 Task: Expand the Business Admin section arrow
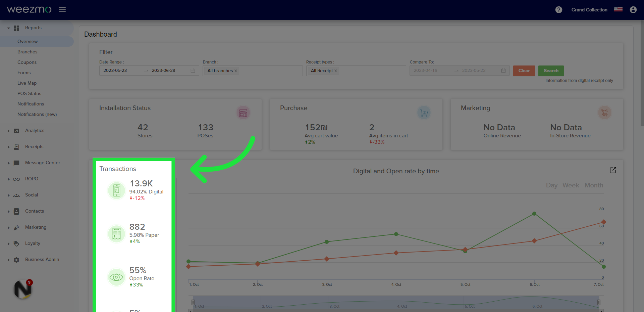point(9,260)
